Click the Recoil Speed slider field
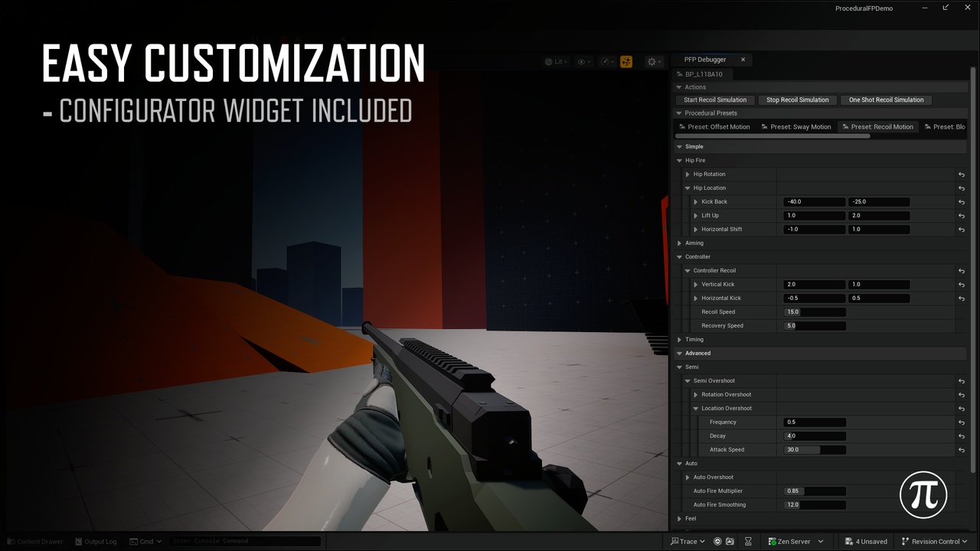 815,312
